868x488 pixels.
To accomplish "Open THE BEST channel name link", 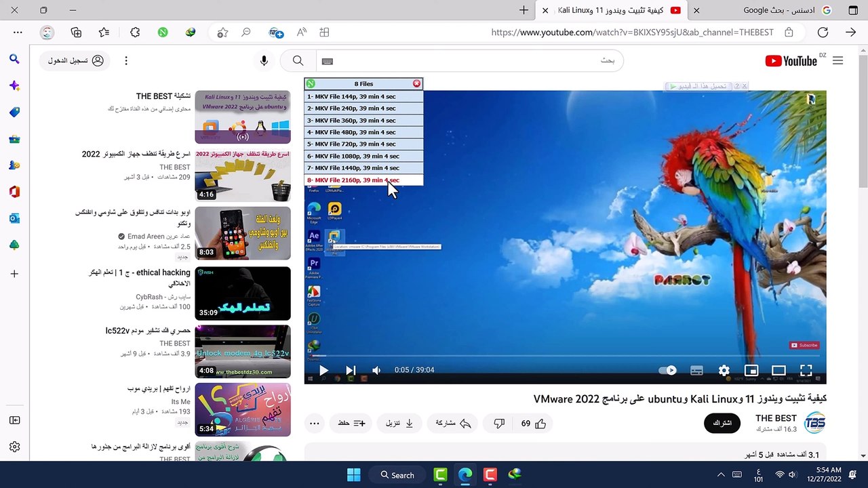I will (x=776, y=418).
